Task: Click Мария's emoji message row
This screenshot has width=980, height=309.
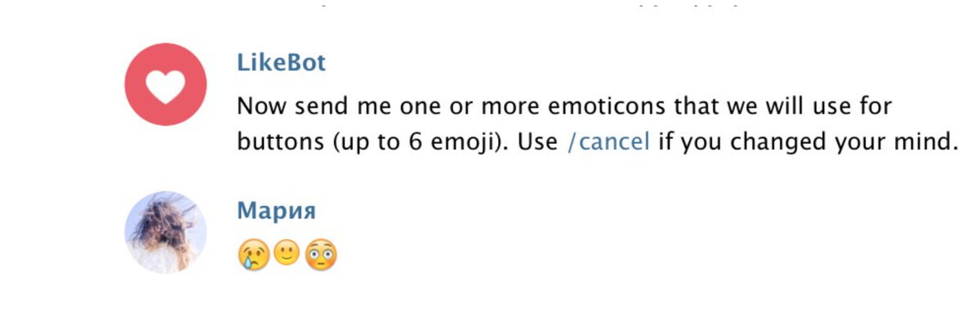Action: [287, 256]
